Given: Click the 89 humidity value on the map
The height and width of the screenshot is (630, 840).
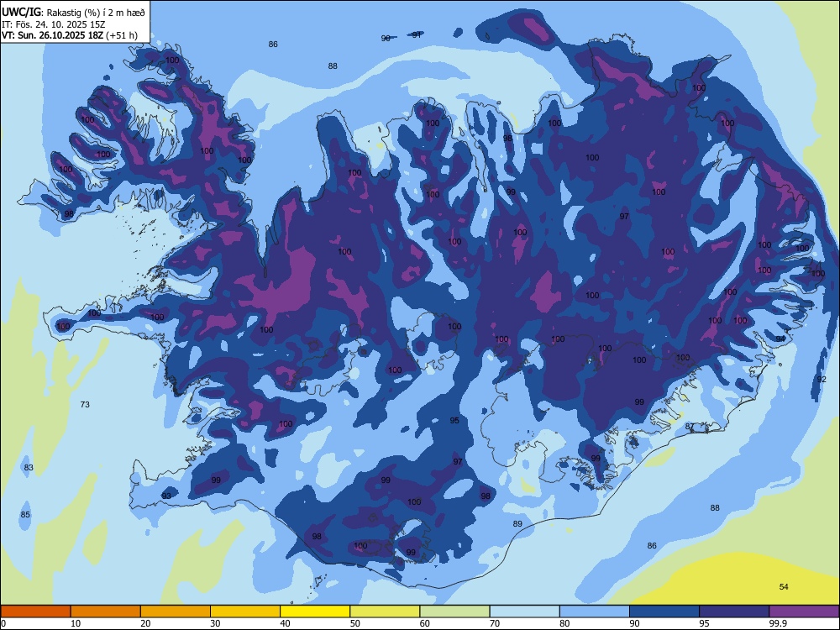Looking at the screenshot, I should [x=517, y=523].
